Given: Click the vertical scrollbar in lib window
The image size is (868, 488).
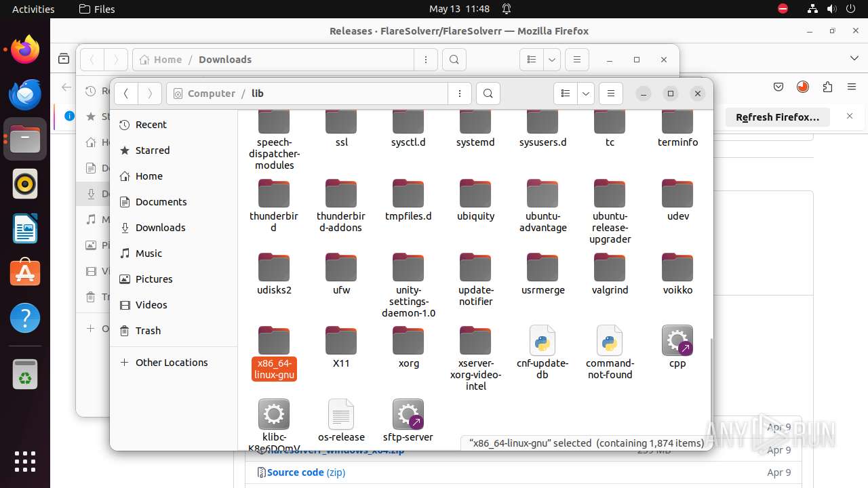Looking at the screenshot, I should point(710,380).
